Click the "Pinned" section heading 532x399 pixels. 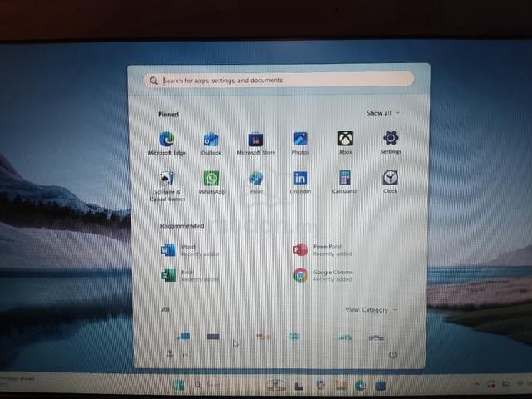point(168,115)
